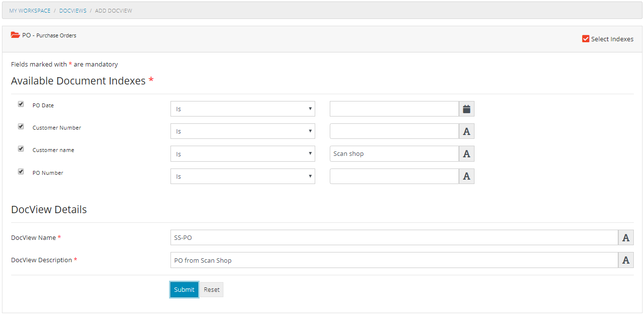Uncheck the PO Number index checkbox
Screen dimensions: 644x319
(21, 171)
